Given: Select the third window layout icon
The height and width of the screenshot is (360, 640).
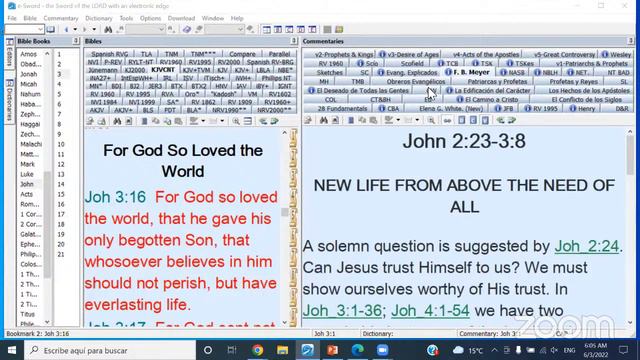Looking at the screenshot, I should click(x=289, y=29).
